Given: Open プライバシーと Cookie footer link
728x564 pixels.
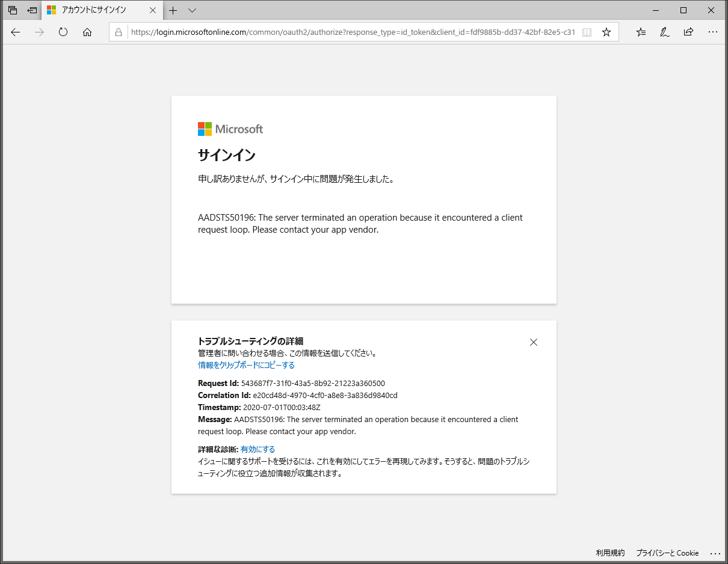Looking at the screenshot, I should [x=667, y=553].
